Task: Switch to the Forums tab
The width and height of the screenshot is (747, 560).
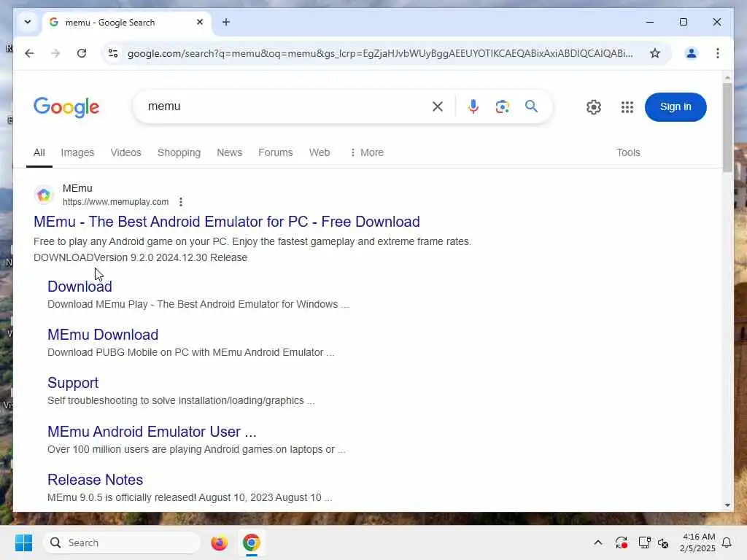Action: pyautogui.click(x=275, y=152)
